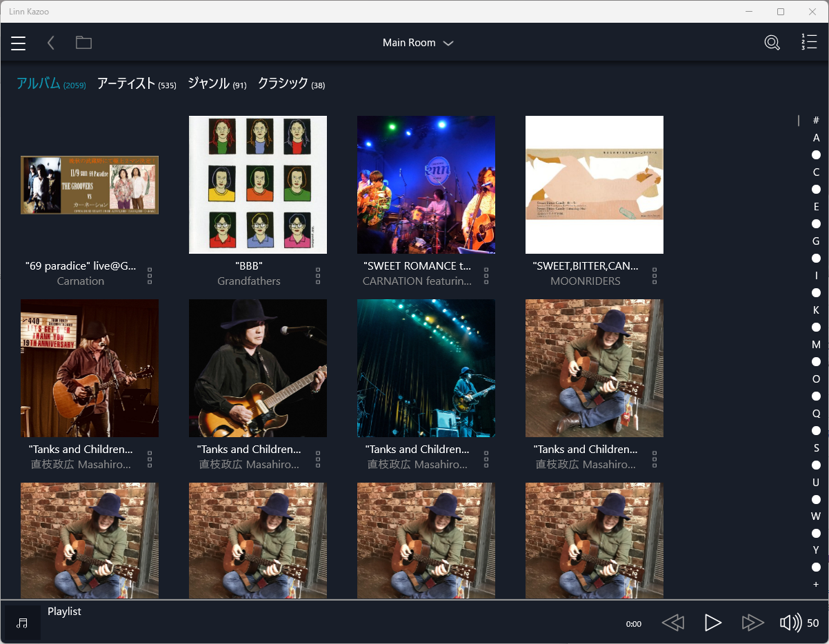Open the "SWEET,BITTER,CAN..." album cover
Image resolution: width=829 pixels, height=644 pixels.
point(595,185)
